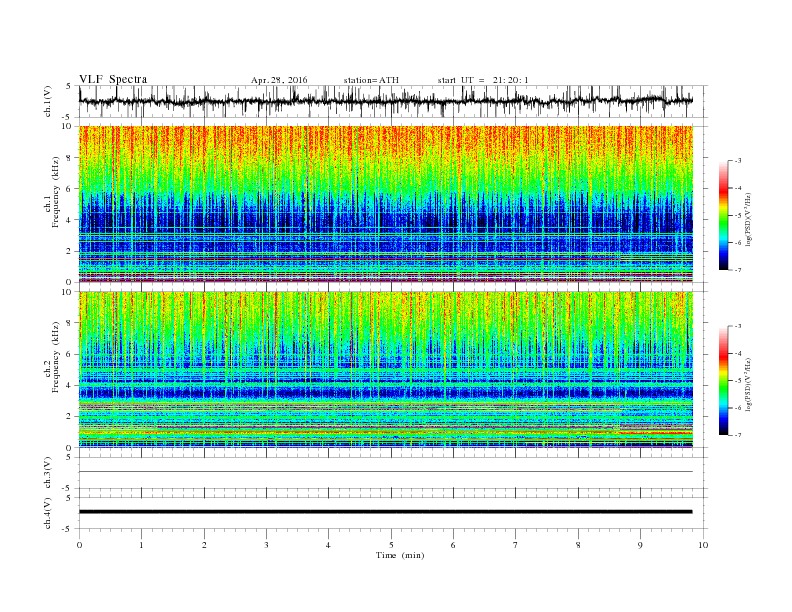
Task: Click the ch.1 voltage waveform trace
Action: 385,101
